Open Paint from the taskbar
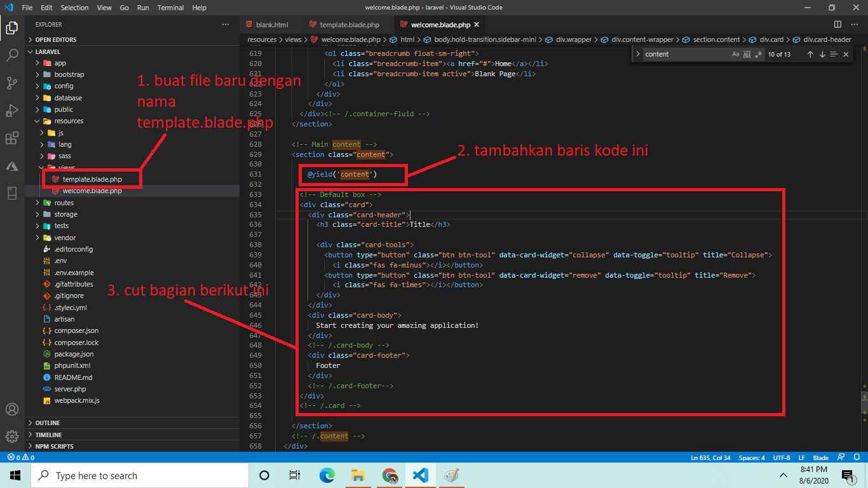The height and width of the screenshot is (488, 868). [451, 475]
